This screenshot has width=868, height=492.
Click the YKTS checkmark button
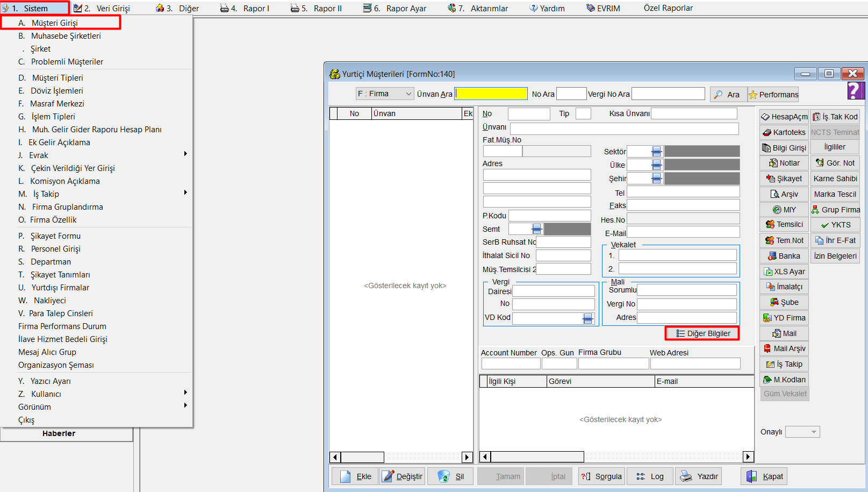point(835,225)
